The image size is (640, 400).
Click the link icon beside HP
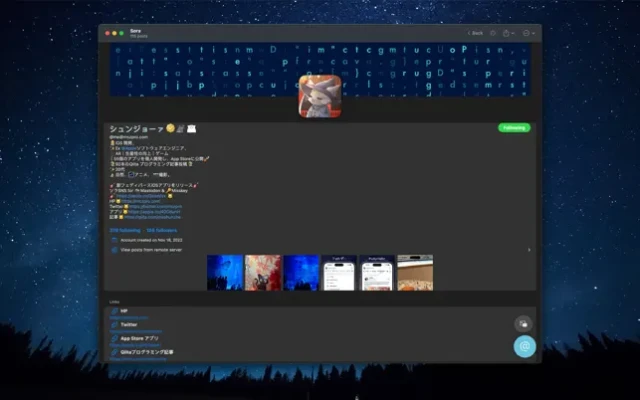coord(115,311)
